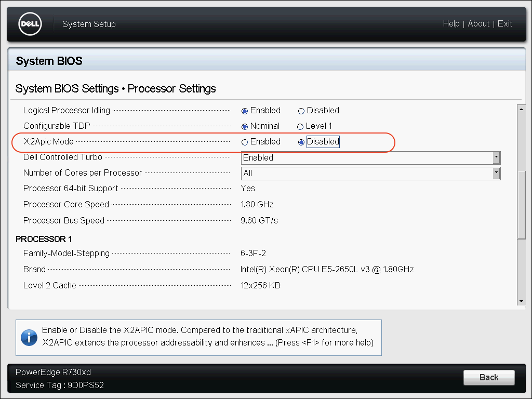Click the Number of Cores per Processor label
This screenshot has height=399, width=532.
pos(83,172)
